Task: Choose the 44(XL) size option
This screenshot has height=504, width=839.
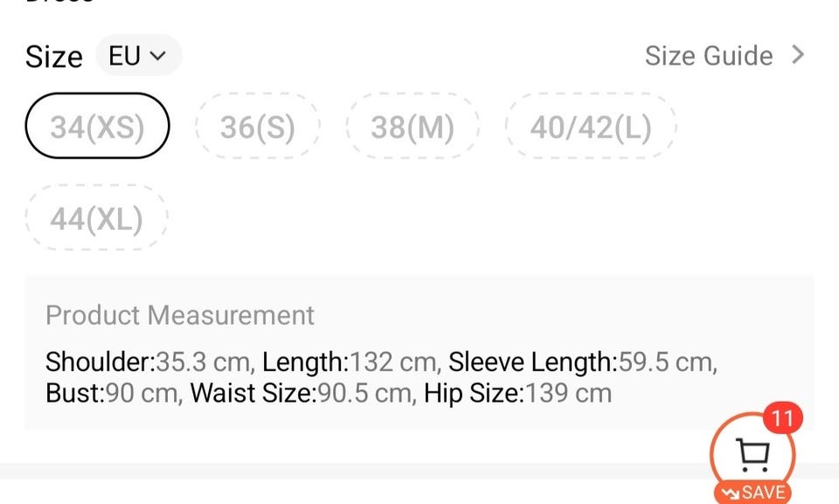Action: coord(96,218)
